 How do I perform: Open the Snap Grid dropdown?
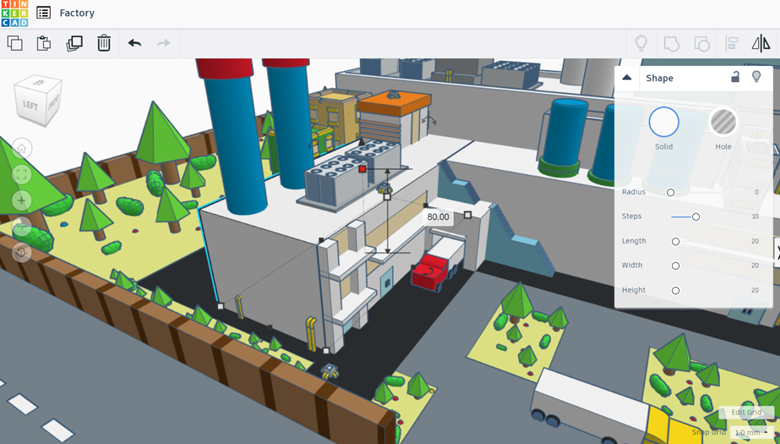click(751, 433)
